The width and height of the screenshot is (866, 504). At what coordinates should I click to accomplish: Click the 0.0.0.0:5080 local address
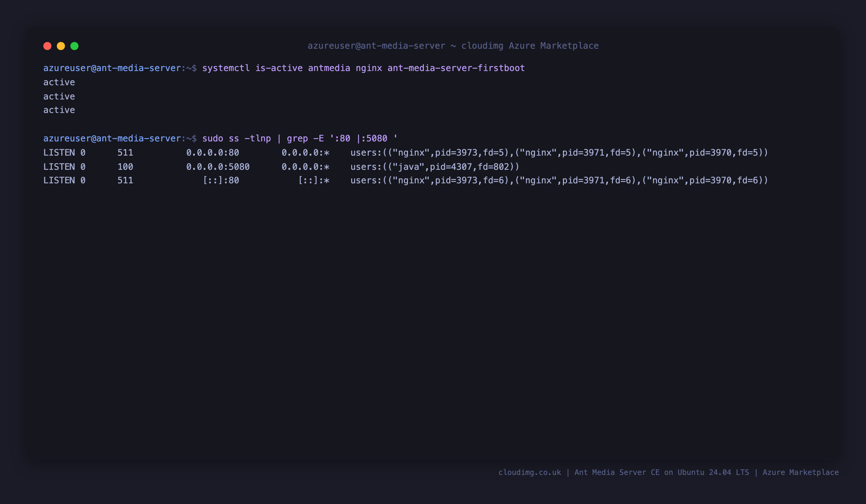(x=218, y=167)
